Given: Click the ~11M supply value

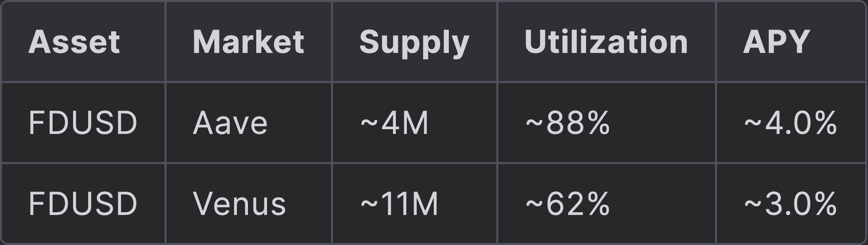Looking at the screenshot, I should pyautogui.click(x=399, y=204).
